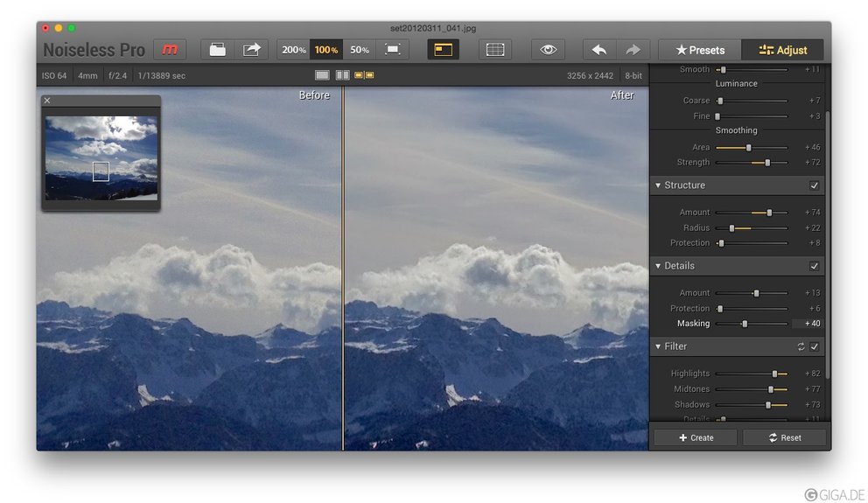Select split-screen compare view icon

[343, 74]
